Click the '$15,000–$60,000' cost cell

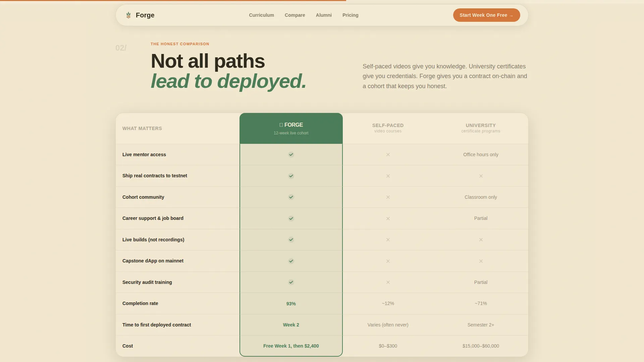481,346
